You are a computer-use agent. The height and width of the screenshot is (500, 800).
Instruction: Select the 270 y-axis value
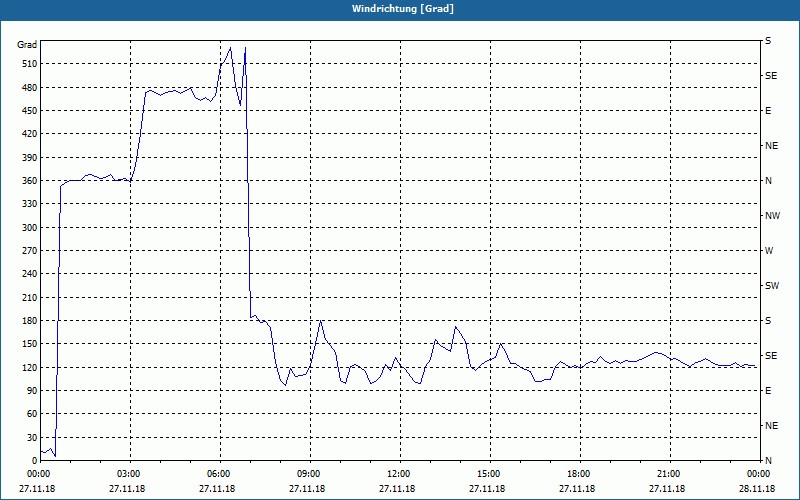pos(30,251)
